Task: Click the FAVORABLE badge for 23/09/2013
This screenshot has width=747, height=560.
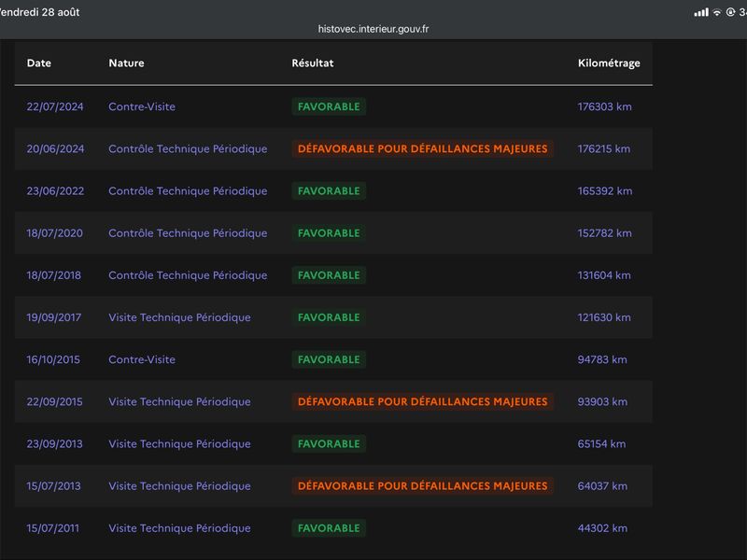Action: pyautogui.click(x=329, y=444)
